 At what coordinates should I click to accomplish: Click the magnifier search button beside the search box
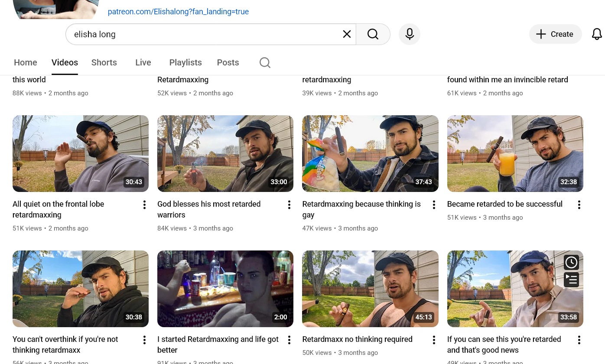pos(373,34)
